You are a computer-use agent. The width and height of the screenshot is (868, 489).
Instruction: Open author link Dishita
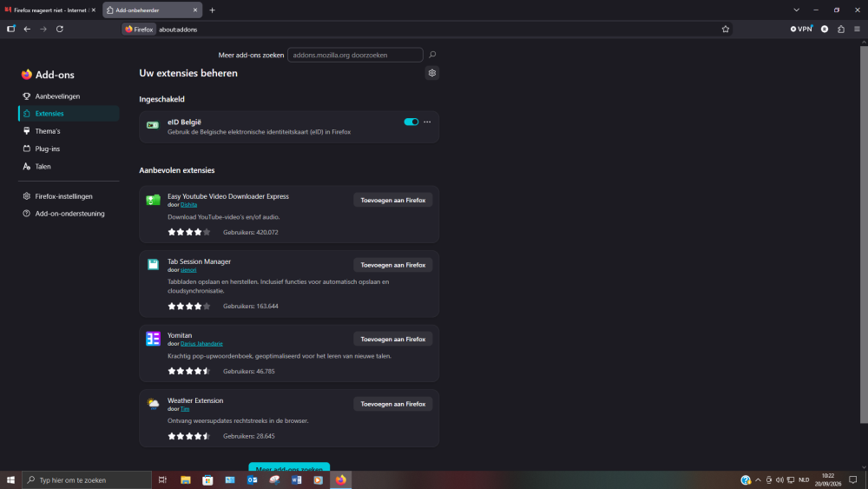pos(188,205)
